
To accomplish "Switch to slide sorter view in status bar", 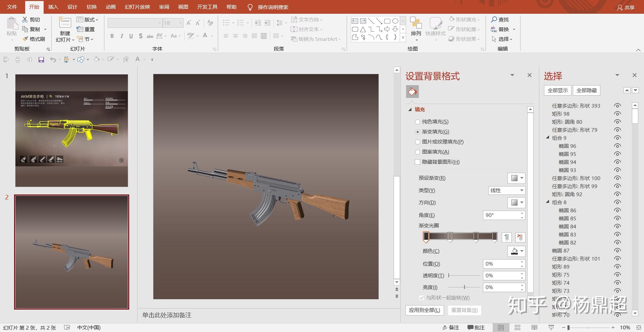I will (517, 328).
